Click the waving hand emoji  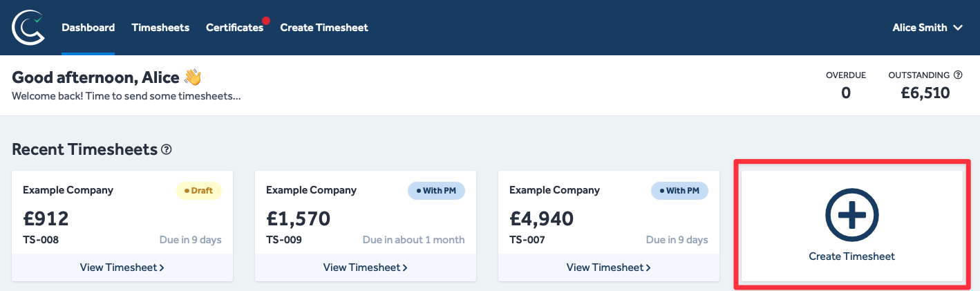[192, 77]
